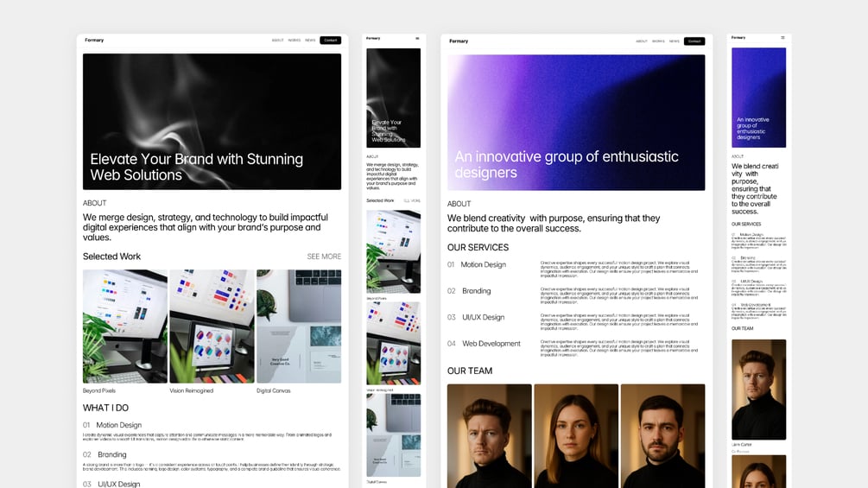868x488 pixels.
Task: Click the smoke hero image in the mobile mockup
Action: (394, 98)
